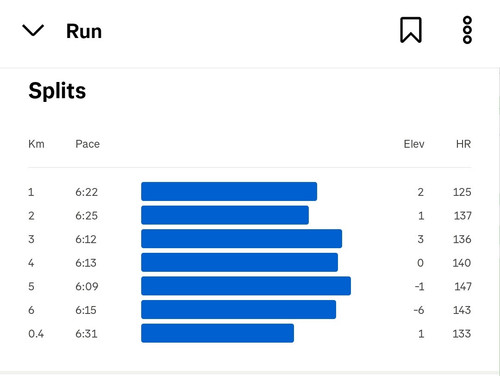The width and height of the screenshot is (500, 376).
Task: Click the heart rate value 147
Action: (463, 286)
